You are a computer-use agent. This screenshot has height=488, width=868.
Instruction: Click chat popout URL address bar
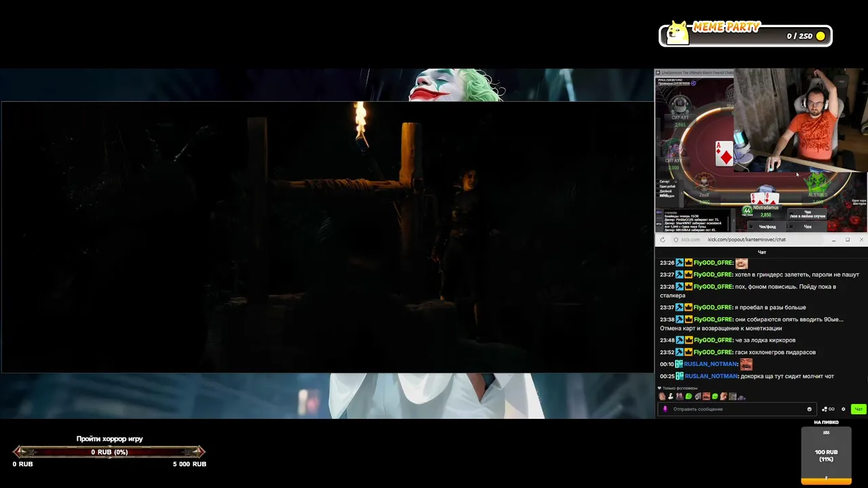[747, 239]
